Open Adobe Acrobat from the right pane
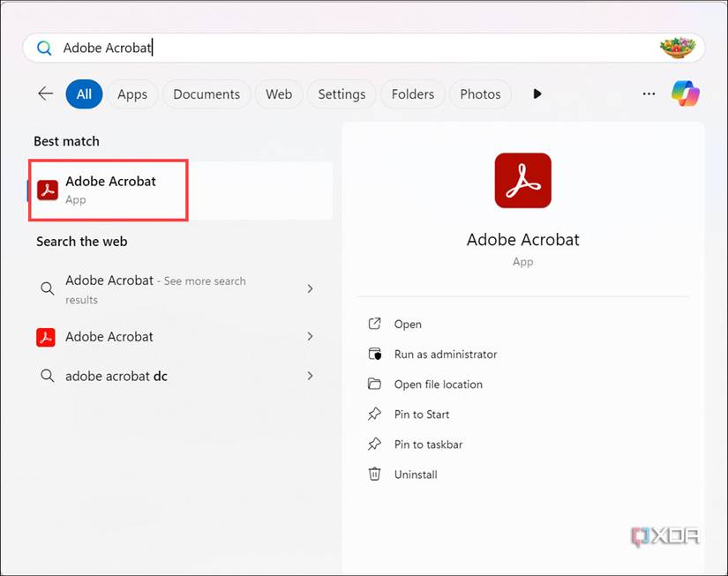728x576 pixels. pos(408,324)
